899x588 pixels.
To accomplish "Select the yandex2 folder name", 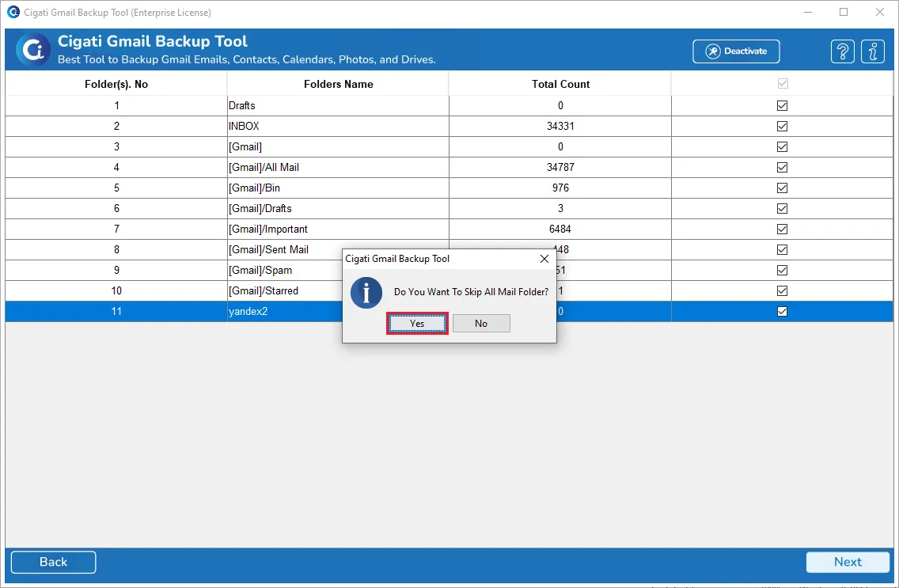I will [x=248, y=312].
